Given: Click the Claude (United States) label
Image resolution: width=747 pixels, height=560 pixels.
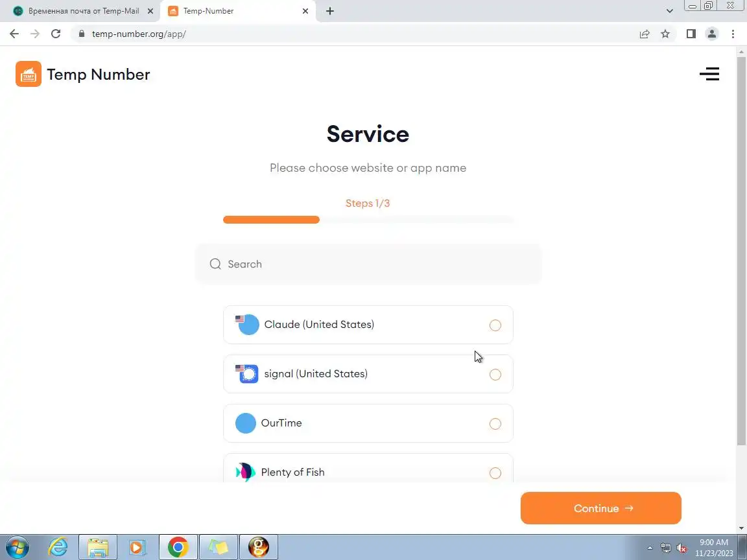Looking at the screenshot, I should [319, 324].
